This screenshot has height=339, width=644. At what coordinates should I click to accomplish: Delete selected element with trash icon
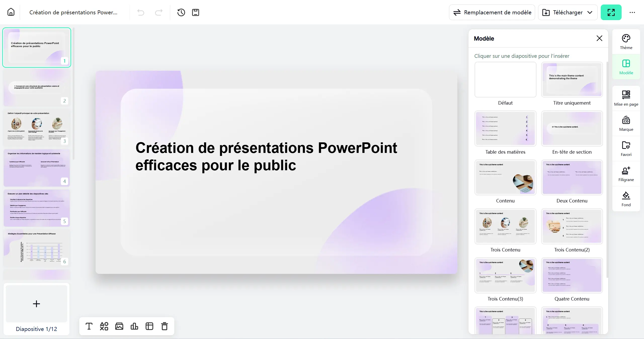point(164,326)
